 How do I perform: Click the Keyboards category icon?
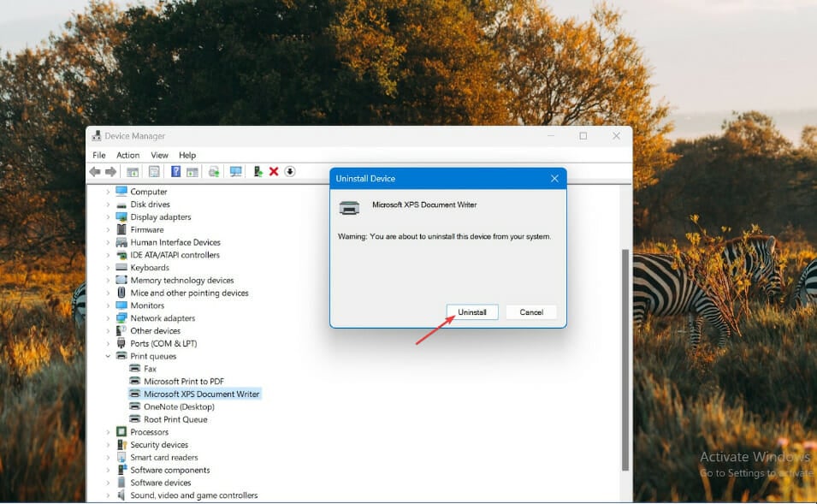[121, 267]
